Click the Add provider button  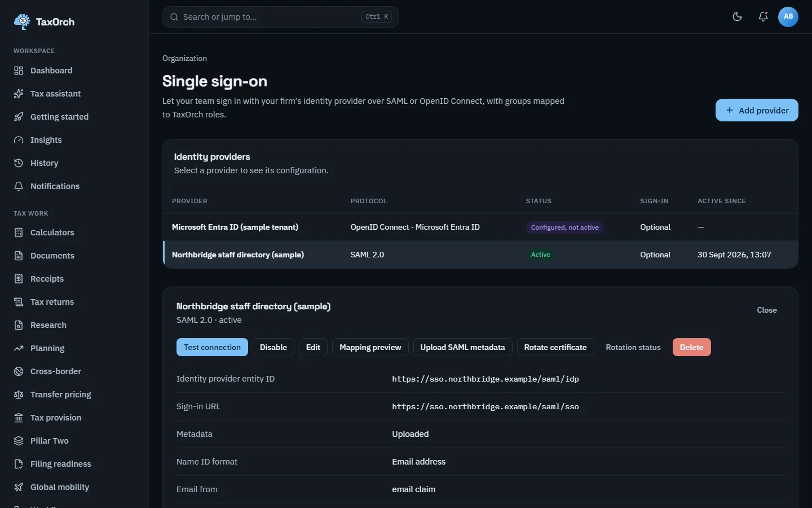coord(757,110)
